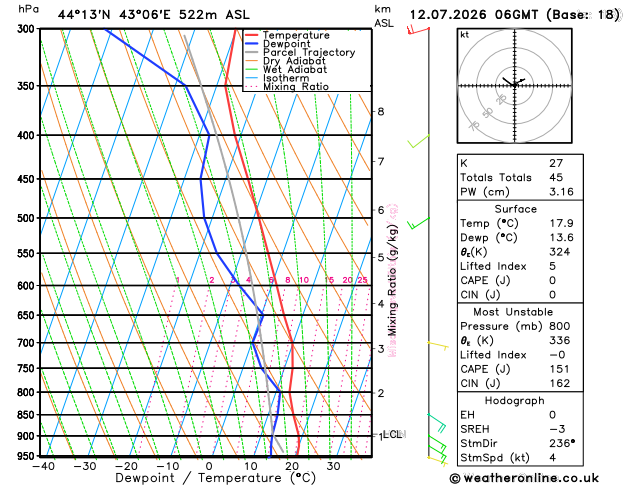Click the '500' hPa pressure label

28,218
